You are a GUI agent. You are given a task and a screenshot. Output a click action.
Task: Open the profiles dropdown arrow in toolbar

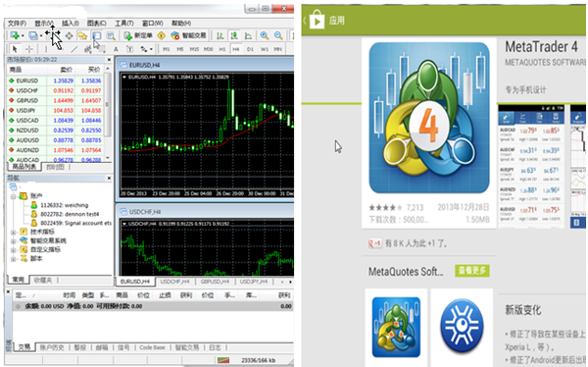coord(41,36)
